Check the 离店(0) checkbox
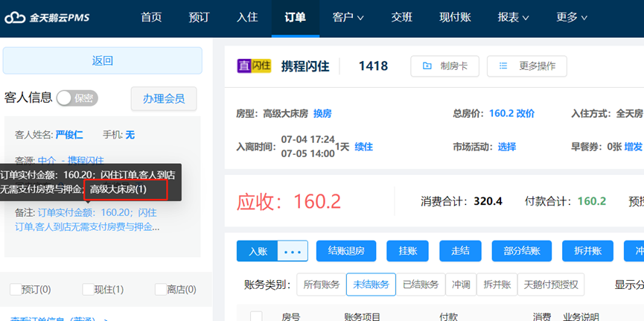 pos(161,290)
